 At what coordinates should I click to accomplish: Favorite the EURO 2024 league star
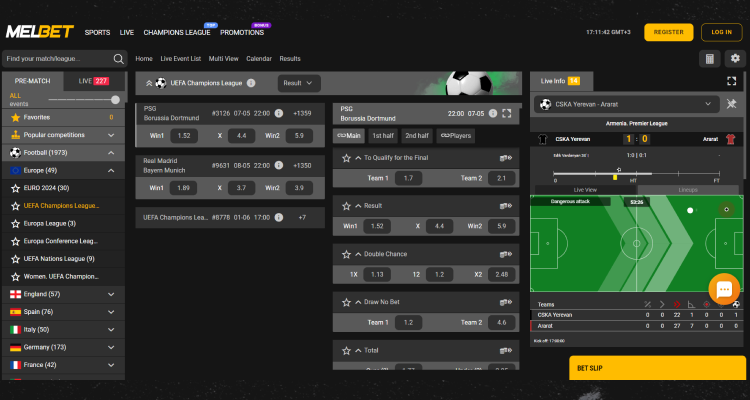[15, 189]
